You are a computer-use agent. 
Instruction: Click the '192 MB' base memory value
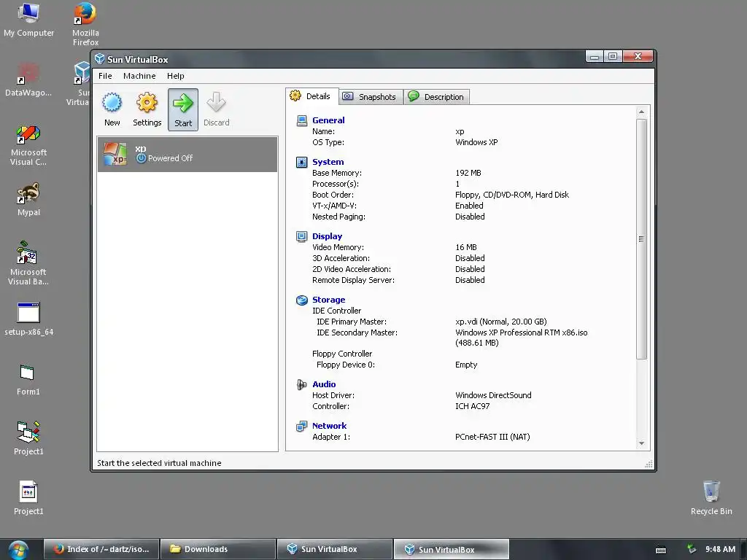click(468, 173)
